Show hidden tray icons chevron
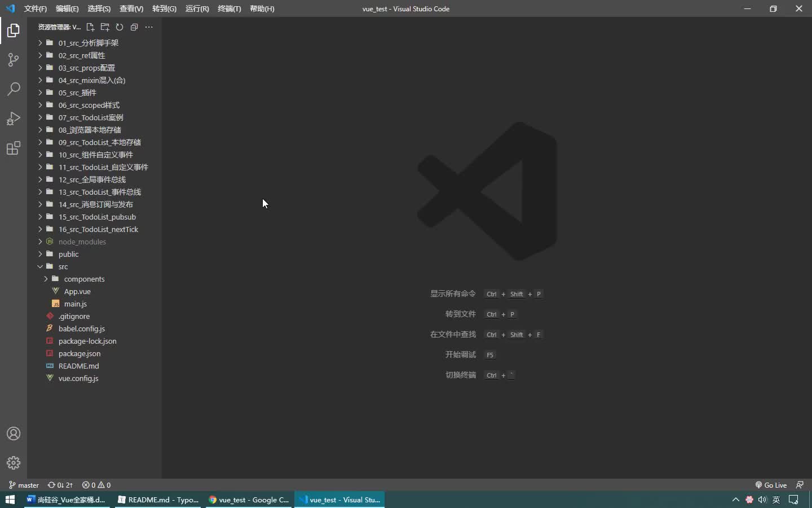Viewport: 812px width, 508px height. [735, 500]
